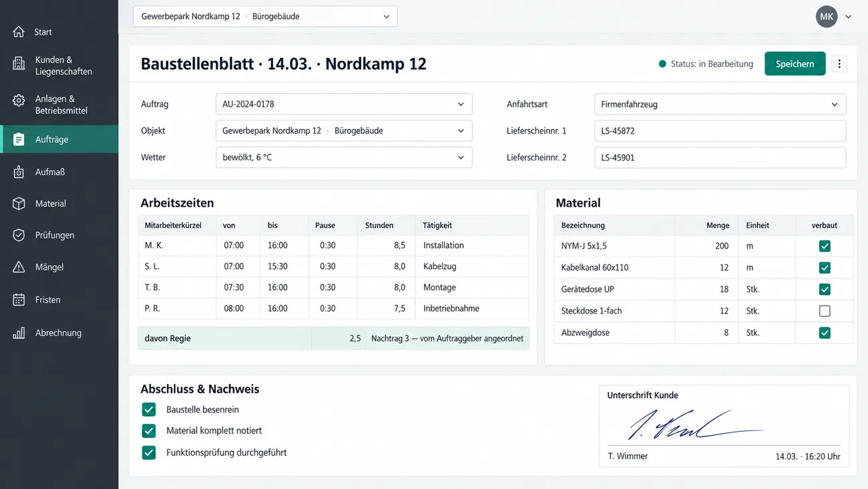The width and height of the screenshot is (868, 489).
Task: Open the three-dot more options menu
Action: pos(839,63)
